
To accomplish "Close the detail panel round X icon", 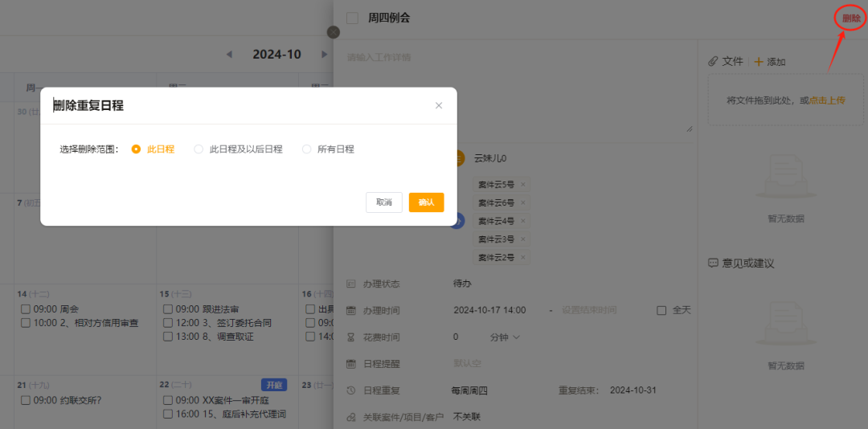I will pyautogui.click(x=334, y=32).
